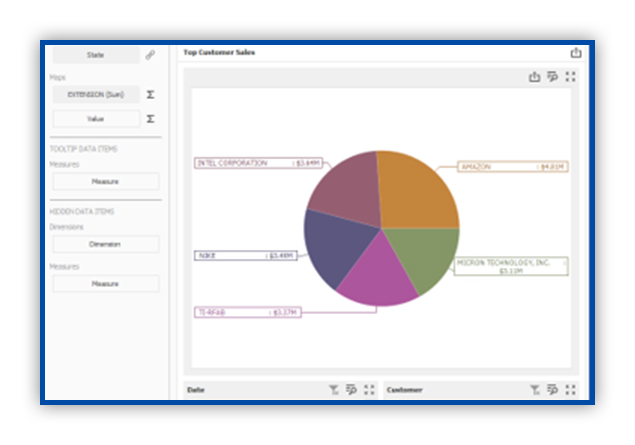Viewport: 635px width, 445px height.
Task: Click the Top Customer Sales title
Action: click(x=219, y=52)
